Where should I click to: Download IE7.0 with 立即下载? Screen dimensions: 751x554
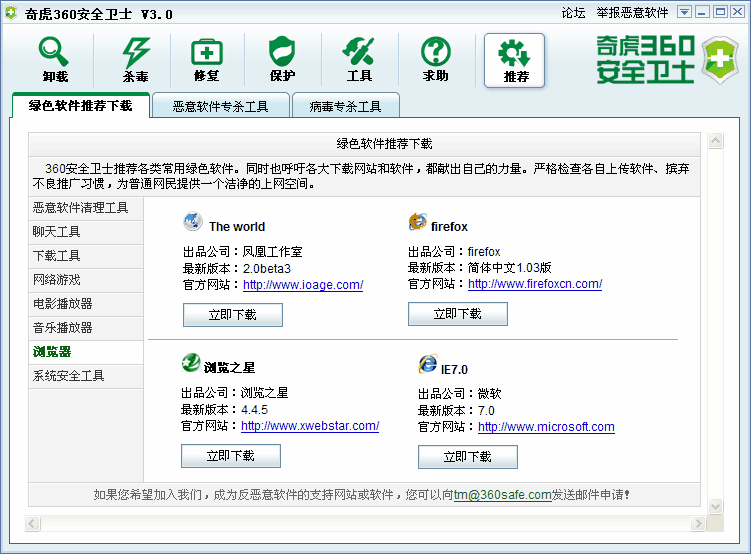click(x=468, y=457)
